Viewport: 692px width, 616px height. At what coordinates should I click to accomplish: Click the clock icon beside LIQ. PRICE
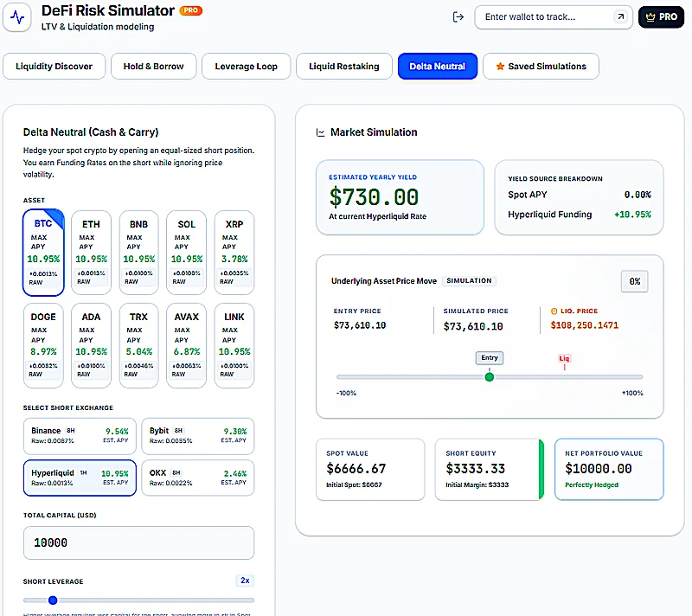click(x=554, y=311)
